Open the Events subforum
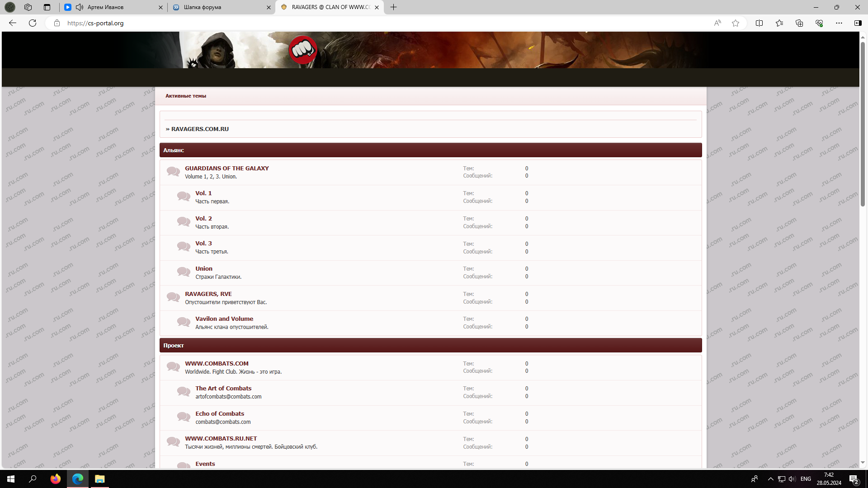The image size is (868, 488). (x=205, y=464)
